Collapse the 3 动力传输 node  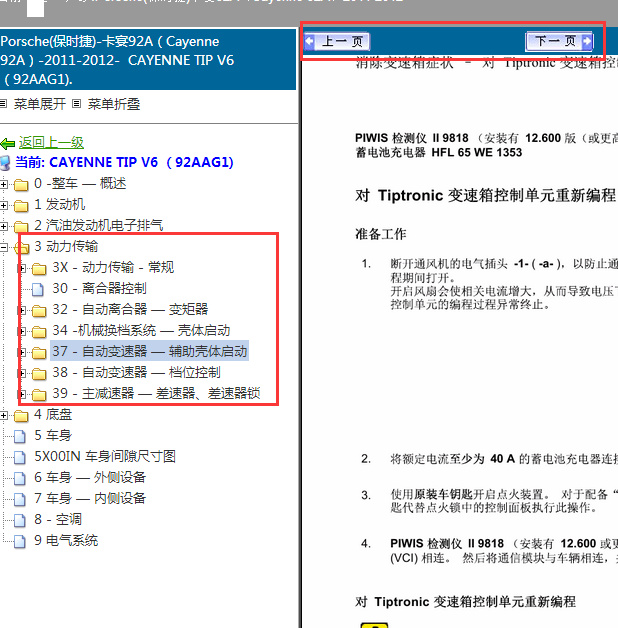[4, 248]
